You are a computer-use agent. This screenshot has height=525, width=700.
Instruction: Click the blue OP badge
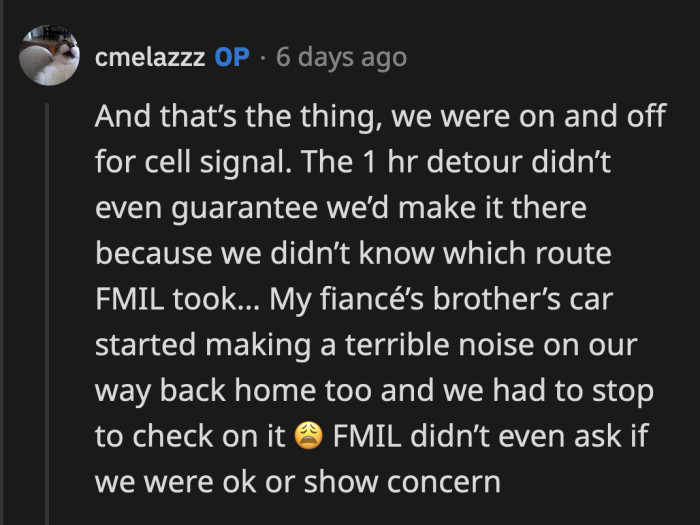pos(231,57)
